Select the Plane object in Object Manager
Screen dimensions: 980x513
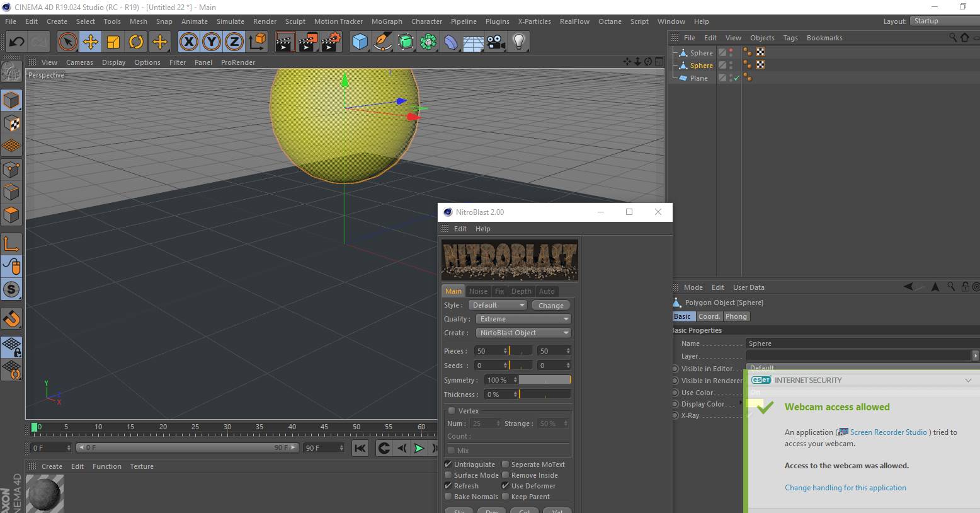pyautogui.click(x=698, y=78)
